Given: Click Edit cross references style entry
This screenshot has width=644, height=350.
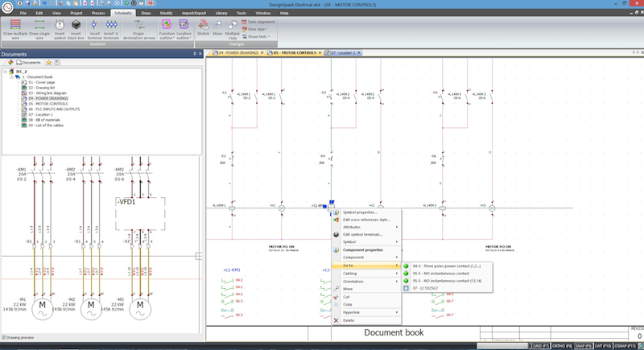Looking at the screenshot, I should [x=366, y=220].
